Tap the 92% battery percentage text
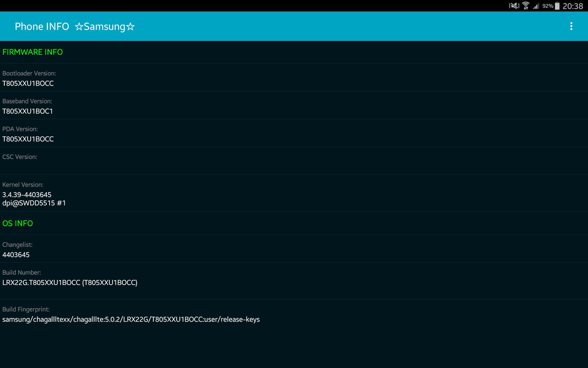This screenshot has width=588, height=368. [x=548, y=6]
